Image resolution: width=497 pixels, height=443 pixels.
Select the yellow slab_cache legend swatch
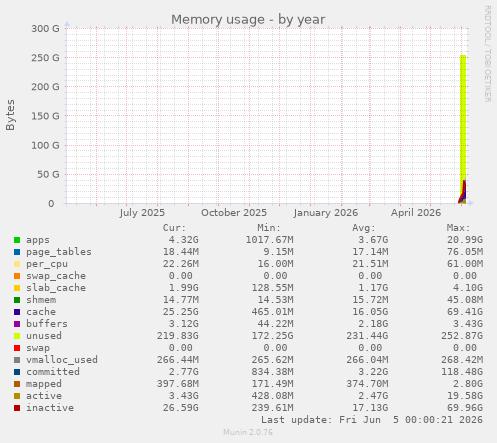click(17, 288)
